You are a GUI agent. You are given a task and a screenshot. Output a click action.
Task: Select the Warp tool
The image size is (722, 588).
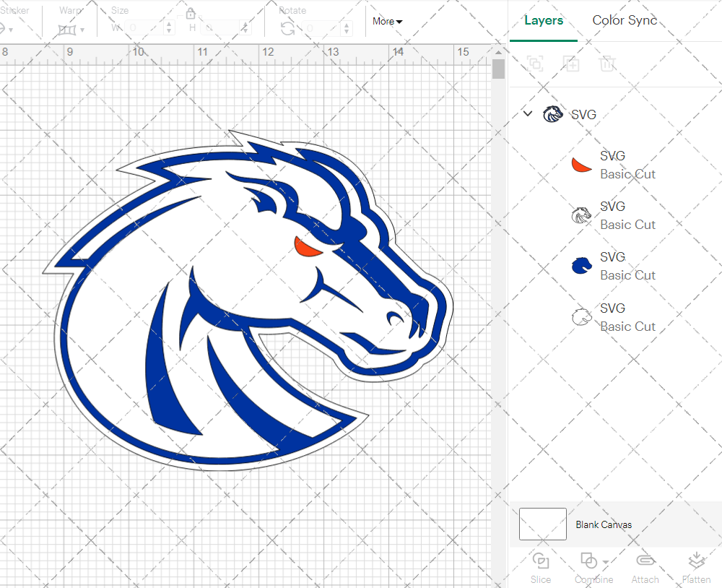(x=69, y=29)
